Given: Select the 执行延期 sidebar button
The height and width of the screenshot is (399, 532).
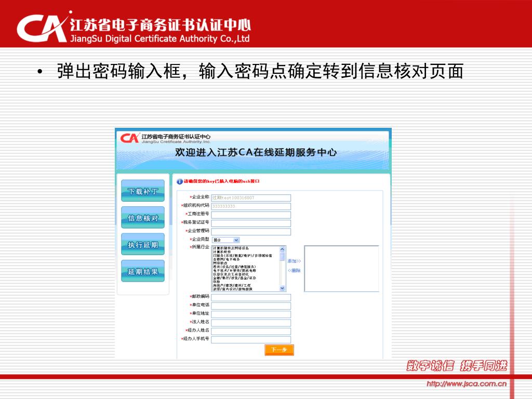Looking at the screenshot, I should [x=143, y=244].
